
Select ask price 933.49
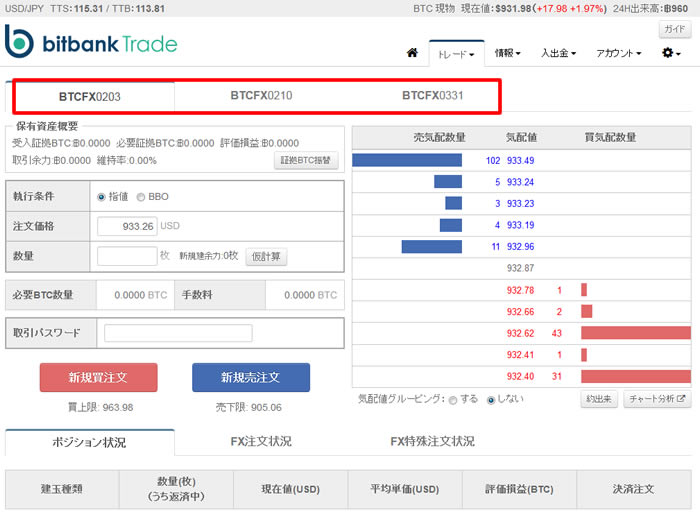pyautogui.click(x=521, y=161)
